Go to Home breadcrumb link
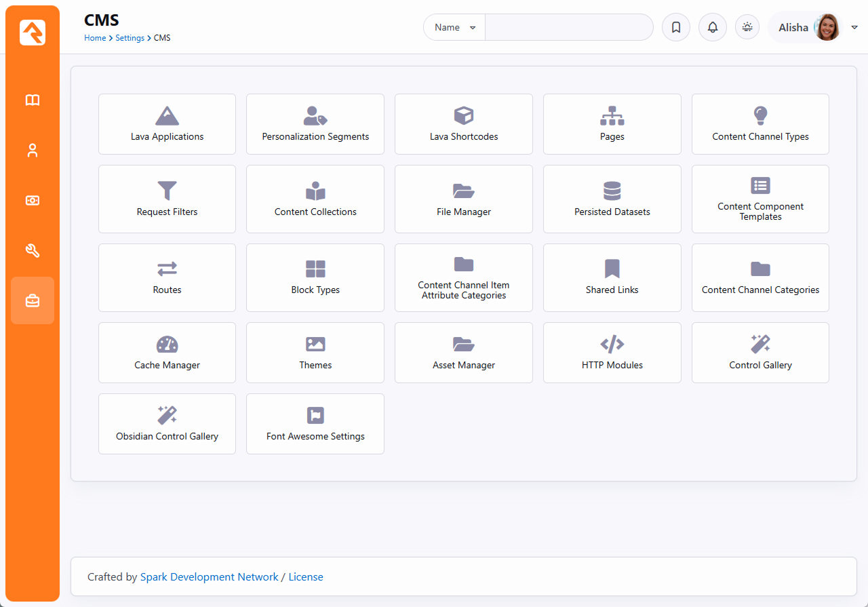Image resolution: width=868 pixels, height=607 pixels. pyautogui.click(x=94, y=38)
